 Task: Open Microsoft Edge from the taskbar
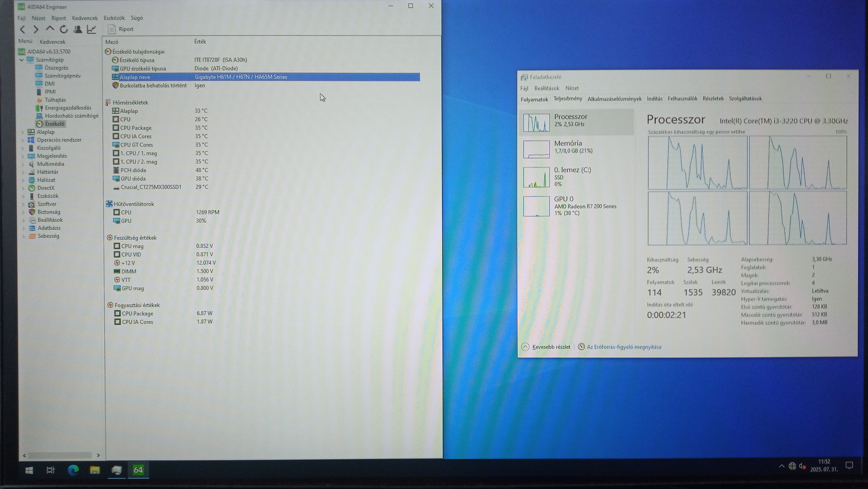click(73, 470)
